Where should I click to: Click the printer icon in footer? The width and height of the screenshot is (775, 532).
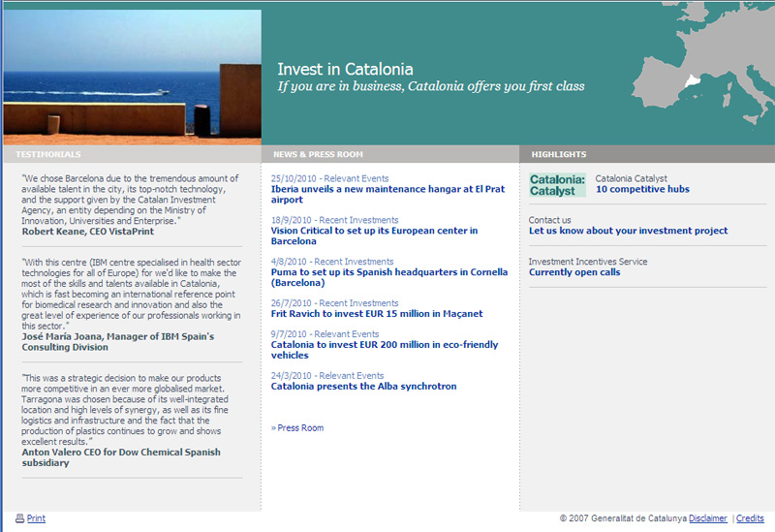click(x=19, y=518)
